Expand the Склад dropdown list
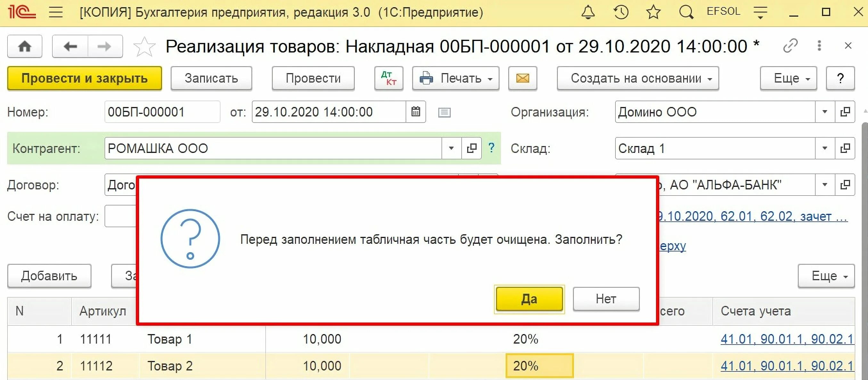Viewport: 868px width, 380px height. click(824, 148)
